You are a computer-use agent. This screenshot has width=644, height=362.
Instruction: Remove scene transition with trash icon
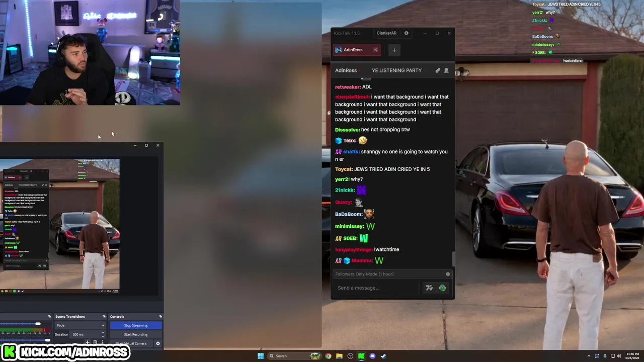[x=95, y=342]
